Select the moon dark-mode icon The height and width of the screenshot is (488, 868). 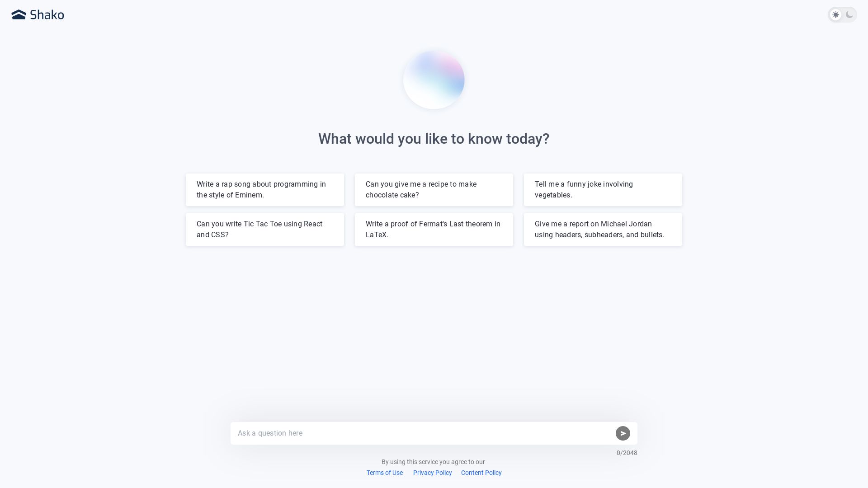point(849,14)
